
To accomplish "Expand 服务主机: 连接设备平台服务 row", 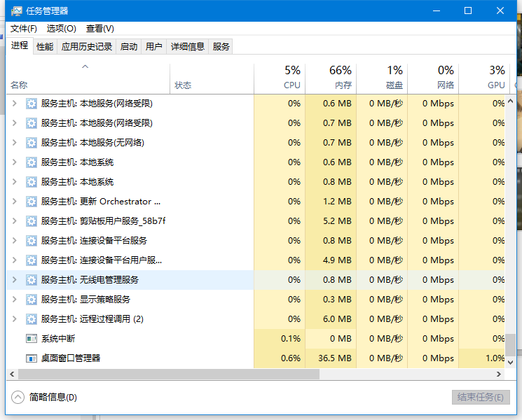I will tap(14, 241).
